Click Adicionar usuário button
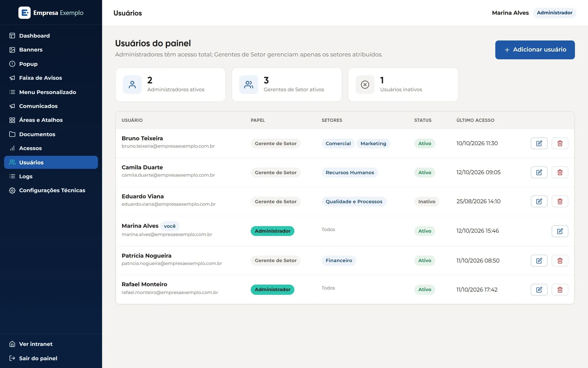588x368 pixels. coord(535,50)
